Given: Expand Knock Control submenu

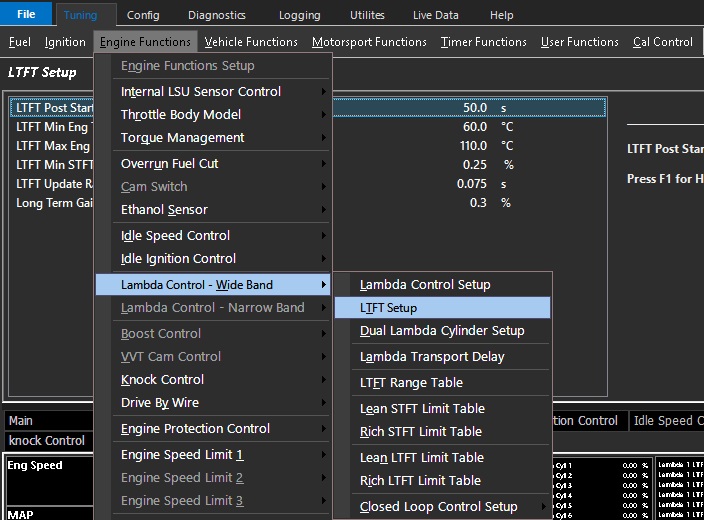Looking at the screenshot, I should [213, 380].
